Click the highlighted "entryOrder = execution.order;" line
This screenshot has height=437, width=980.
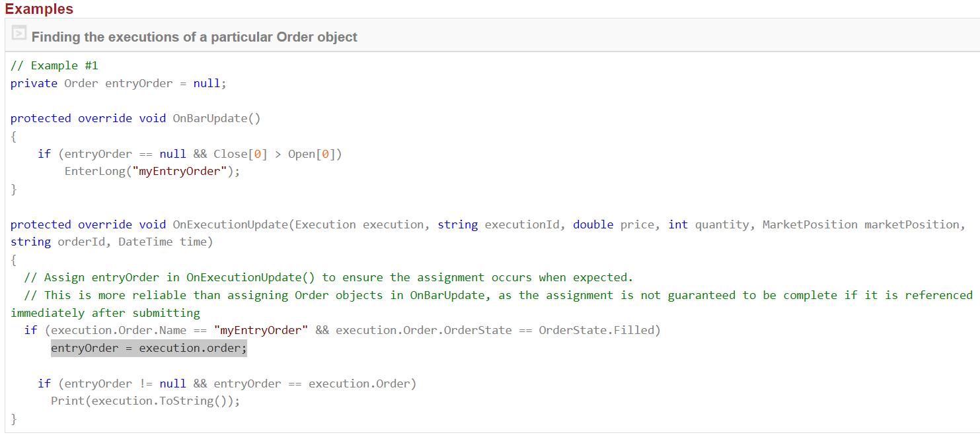[149, 348]
